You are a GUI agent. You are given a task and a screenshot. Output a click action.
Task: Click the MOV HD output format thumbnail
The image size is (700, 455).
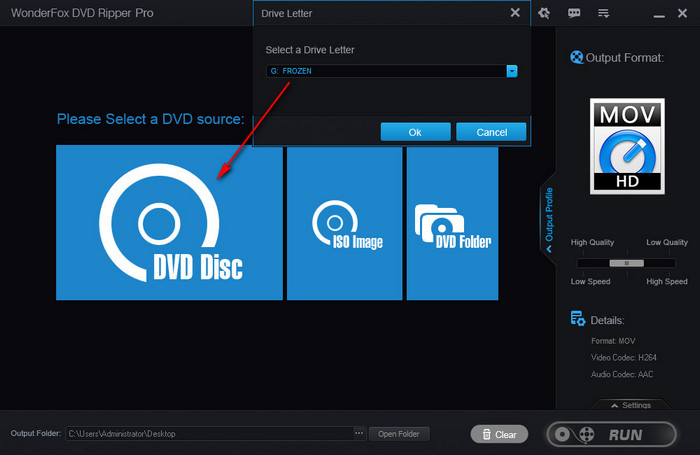pyautogui.click(x=627, y=146)
